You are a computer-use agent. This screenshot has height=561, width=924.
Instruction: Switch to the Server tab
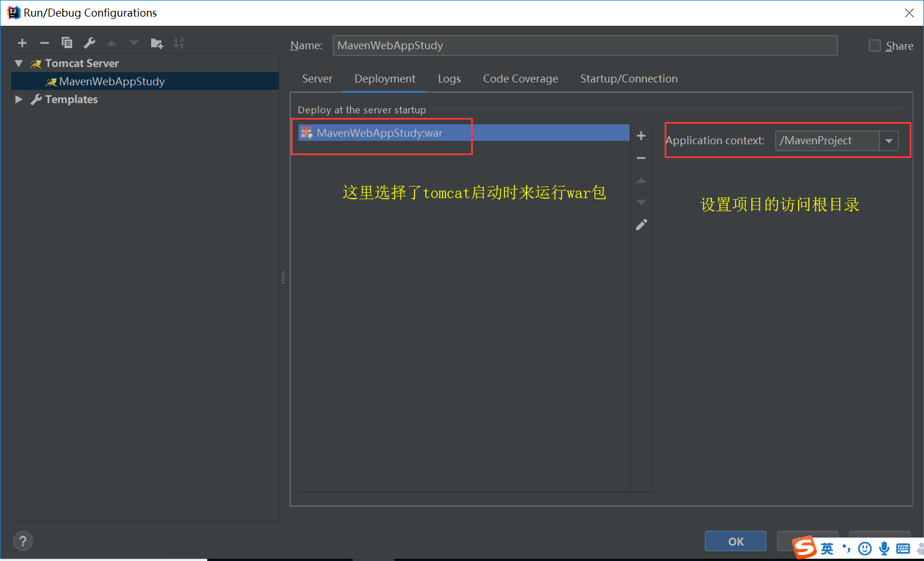(317, 79)
